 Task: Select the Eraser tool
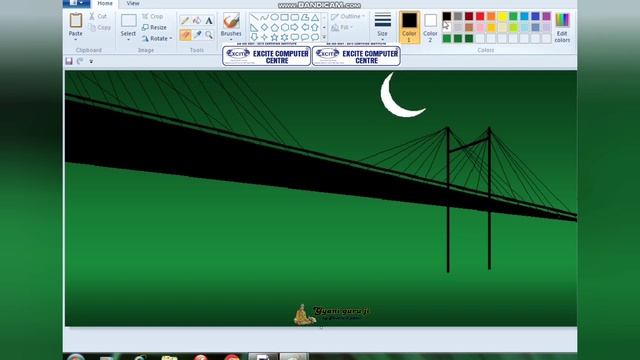(185, 35)
